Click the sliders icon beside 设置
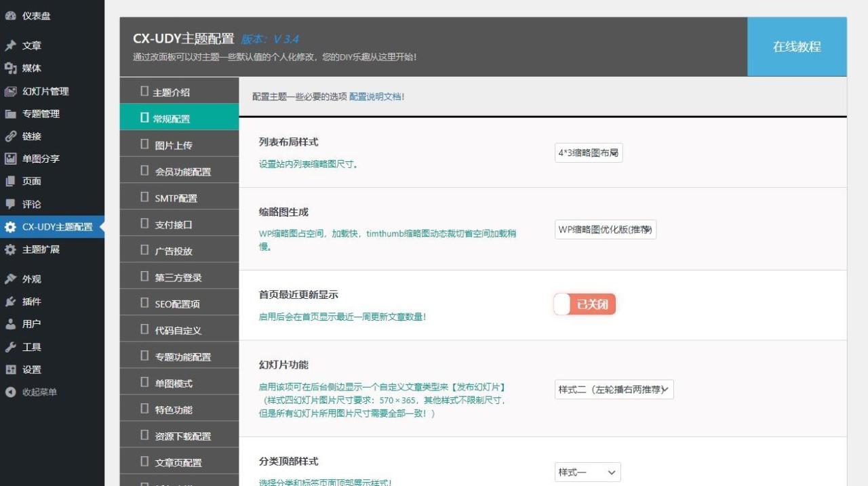The width and height of the screenshot is (868, 486). (10, 369)
